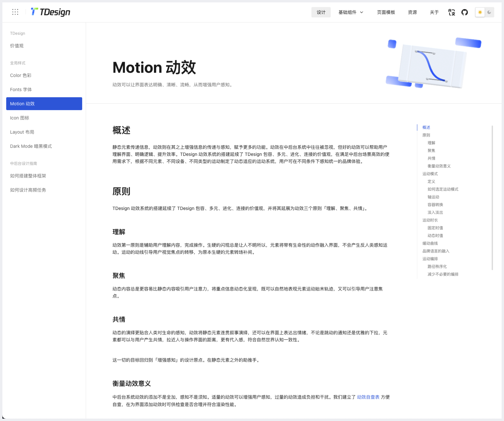The height and width of the screenshot is (421, 504).
Task: Open the 页面模板 menu item
Action: point(386,12)
